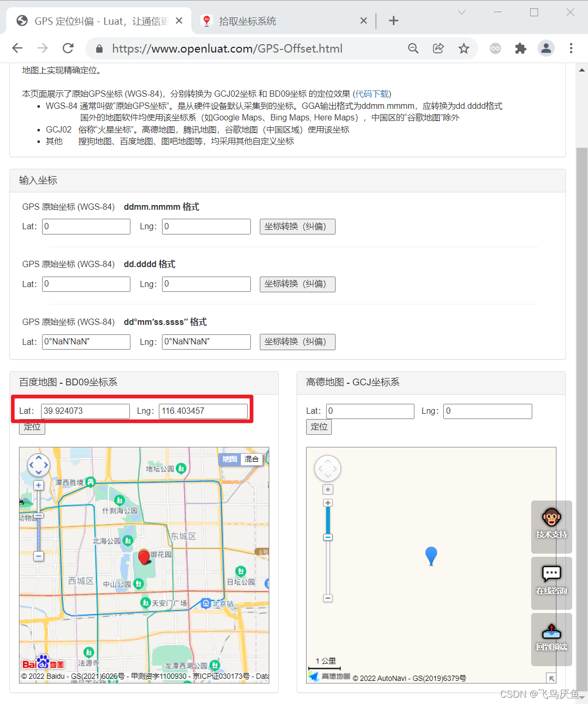Screen dimensions: 588x704
Task: Zoom out Gaode map with minus button
Action: pyautogui.click(x=328, y=598)
